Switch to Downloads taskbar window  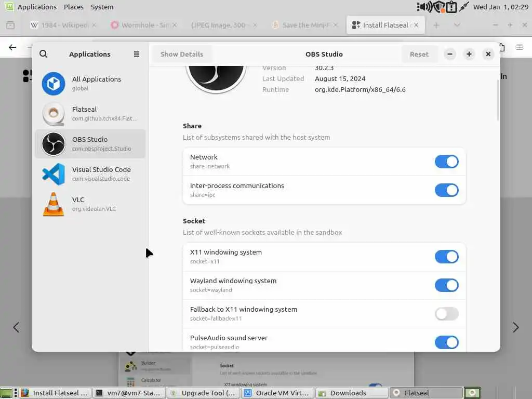tap(352, 393)
